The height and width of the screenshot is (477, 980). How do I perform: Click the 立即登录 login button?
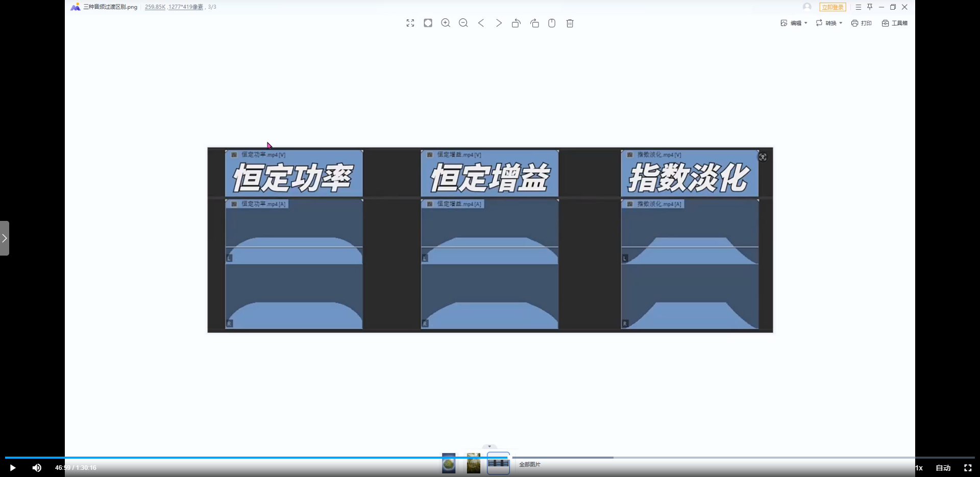click(832, 7)
